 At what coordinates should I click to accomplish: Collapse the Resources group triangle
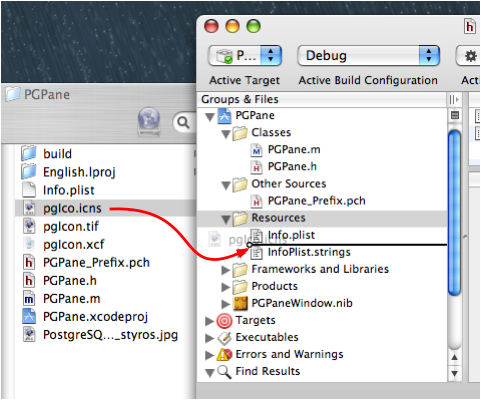pos(226,219)
